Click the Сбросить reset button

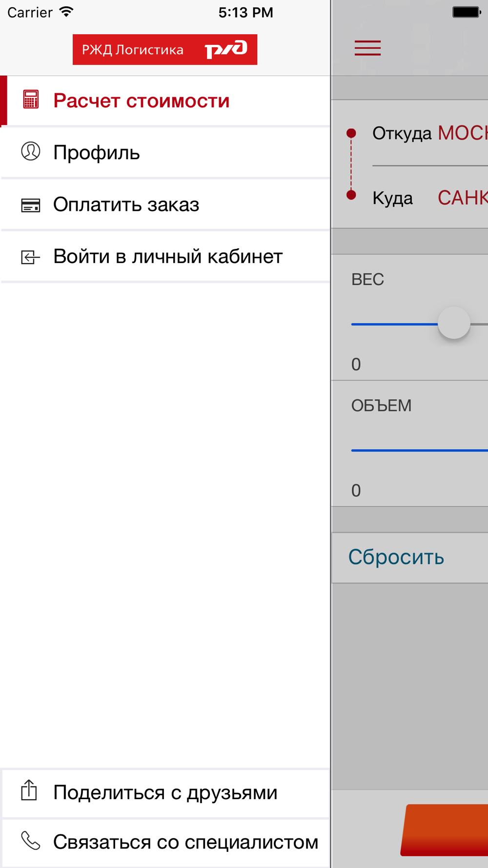(x=410, y=558)
